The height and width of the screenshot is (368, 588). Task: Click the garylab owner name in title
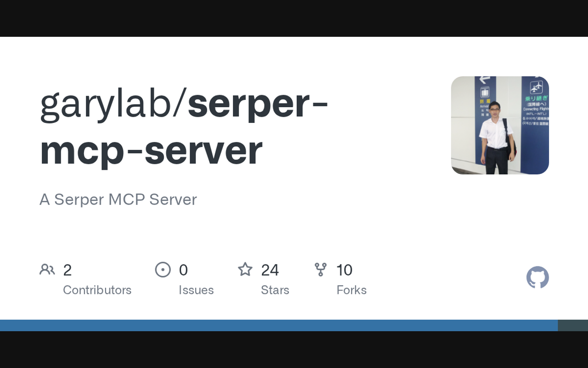point(106,104)
